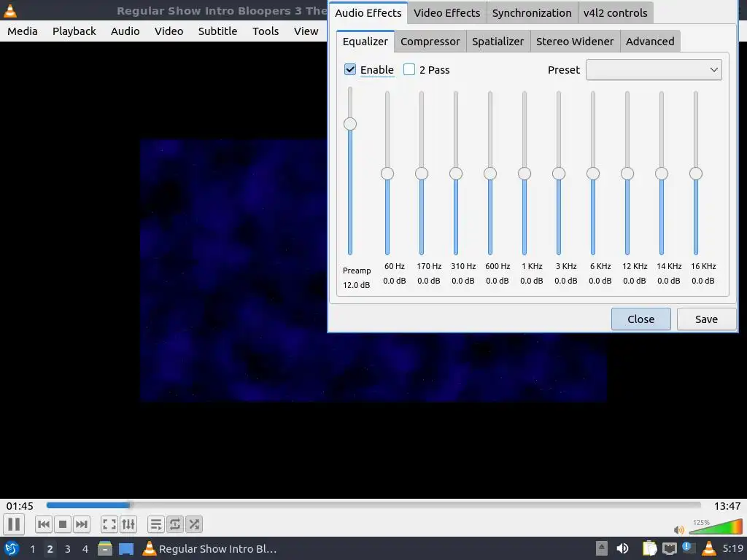Select the Equalizer tab

(x=365, y=42)
